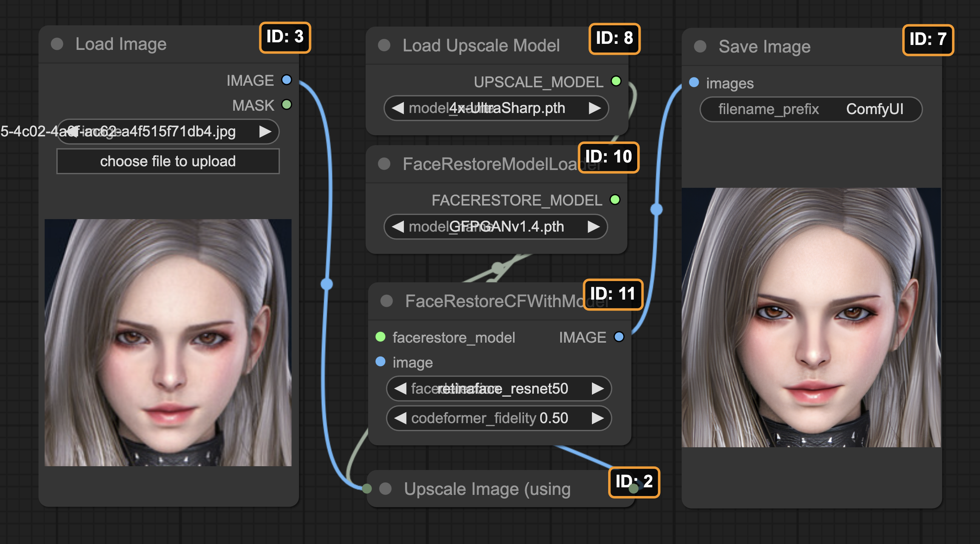Click the IMAGE output socket on FaceRestoreCFWithModel
Image resolution: width=980 pixels, height=544 pixels.
click(619, 337)
